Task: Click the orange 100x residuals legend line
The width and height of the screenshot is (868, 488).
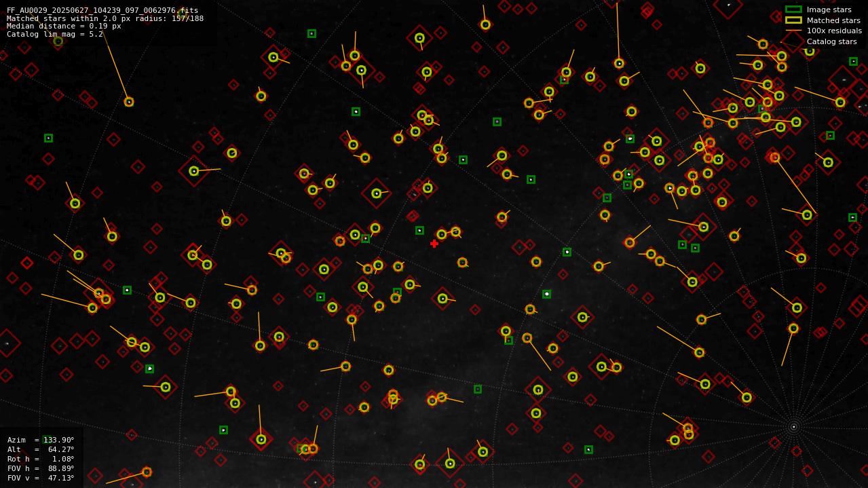Action: 793,31
